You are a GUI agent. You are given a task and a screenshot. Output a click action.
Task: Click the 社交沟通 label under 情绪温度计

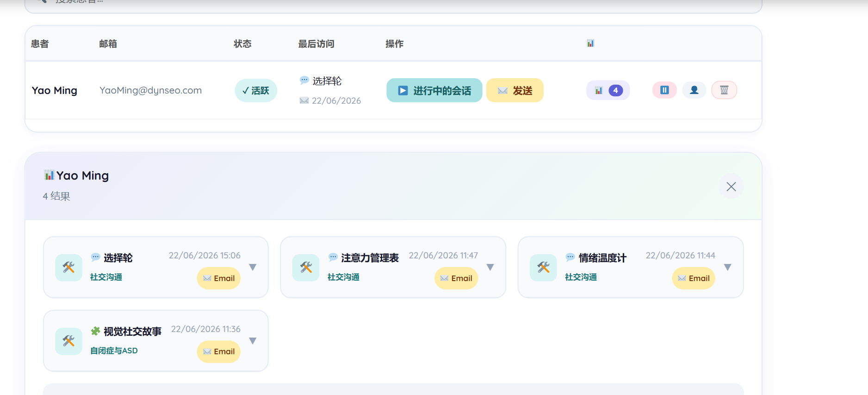click(x=581, y=277)
